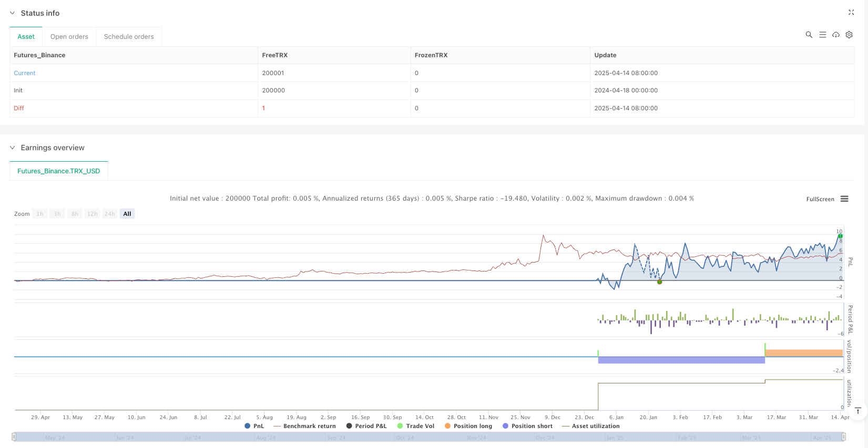This screenshot has width=868, height=448.
Task: Click the cloud download icon
Action: tap(836, 35)
